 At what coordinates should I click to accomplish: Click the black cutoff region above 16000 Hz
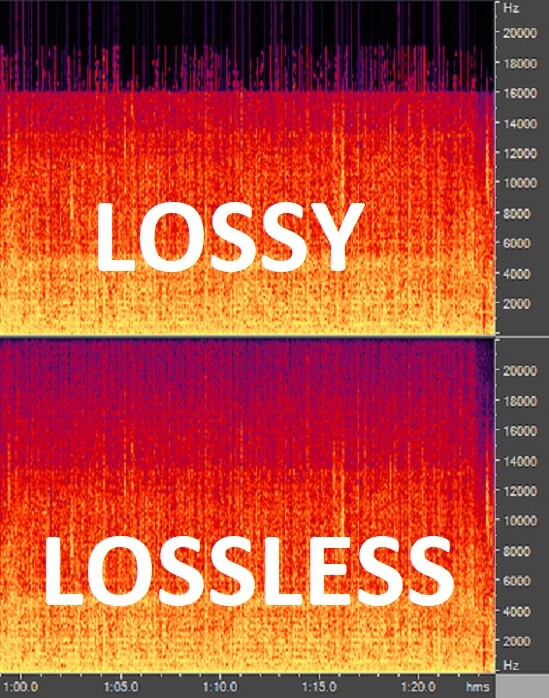247,45
